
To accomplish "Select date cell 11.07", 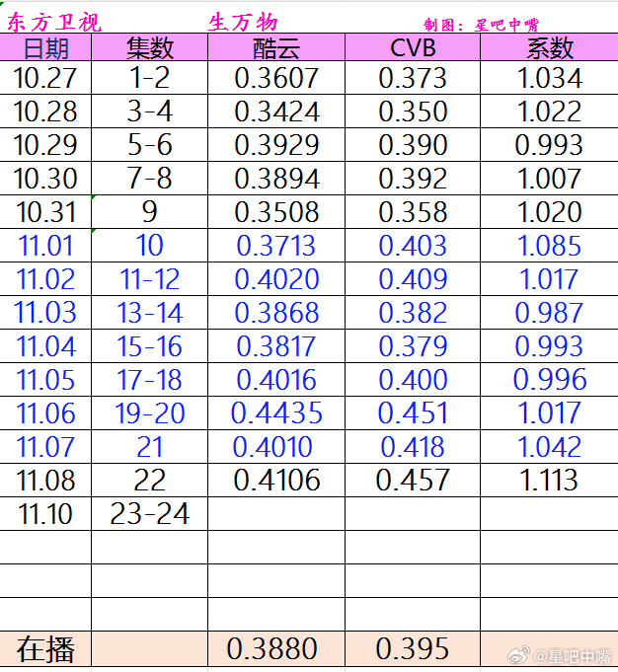I will [x=45, y=447].
